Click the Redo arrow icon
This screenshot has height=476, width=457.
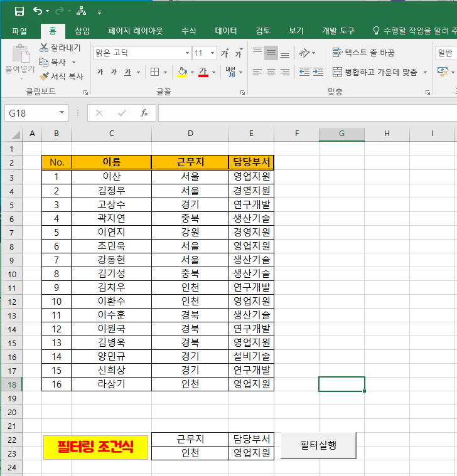(x=59, y=11)
